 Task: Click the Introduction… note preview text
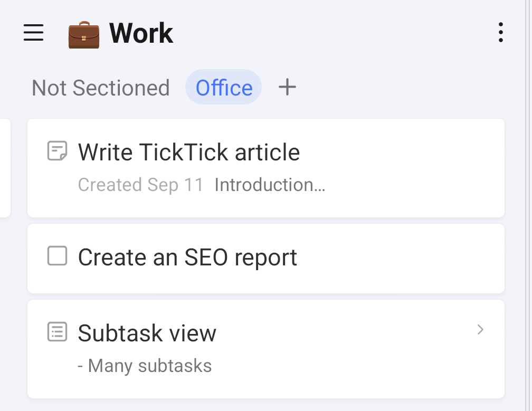click(x=270, y=185)
